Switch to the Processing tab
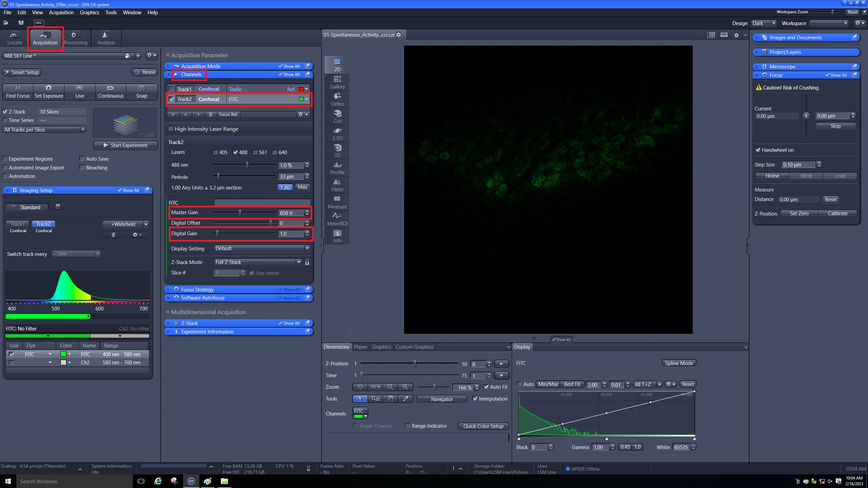This screenshot has width=868, height=488. click(x=75, y=38)
